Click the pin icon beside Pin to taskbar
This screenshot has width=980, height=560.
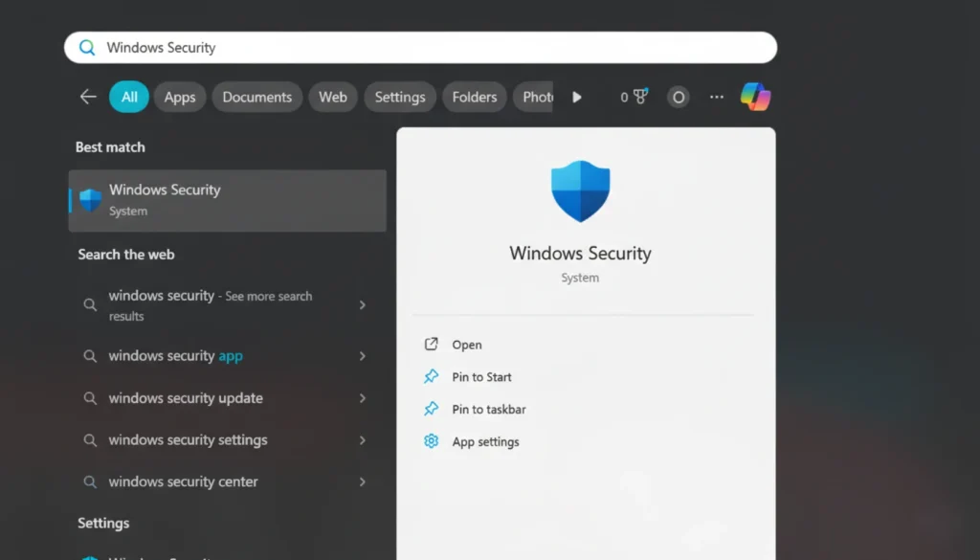click(x=432, y=409)
